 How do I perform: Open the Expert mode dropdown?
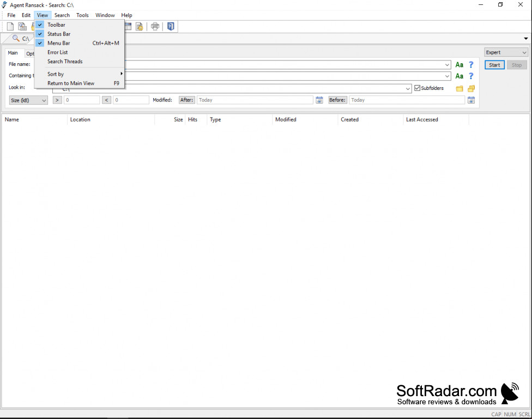pos(506,53)
